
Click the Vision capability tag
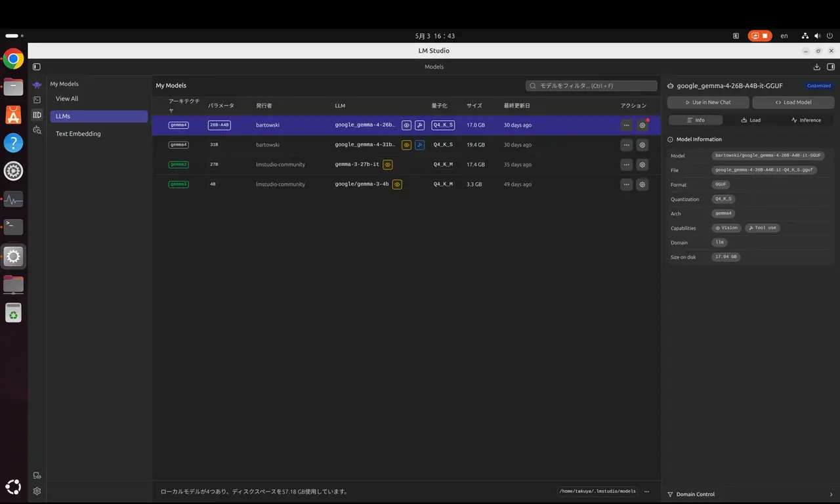click(x=726, y=228)
